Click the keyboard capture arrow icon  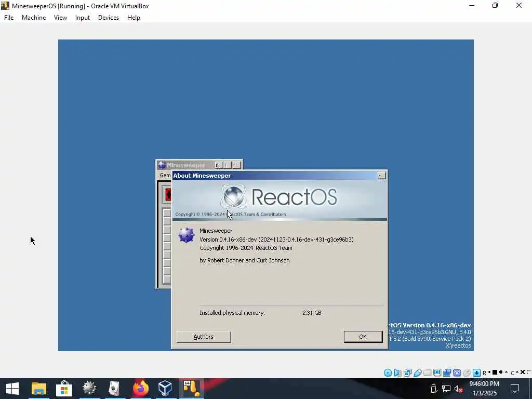pos(477,373)
